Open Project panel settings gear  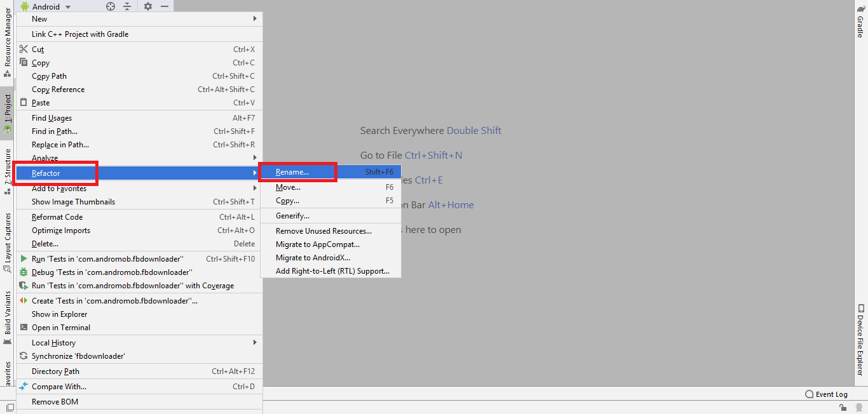coord(148,6)
